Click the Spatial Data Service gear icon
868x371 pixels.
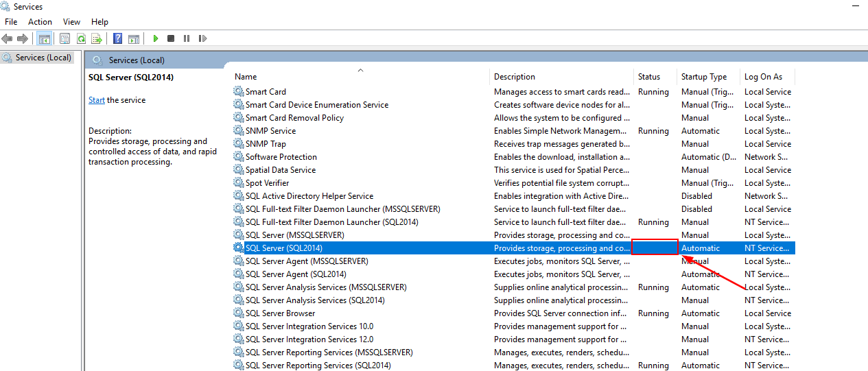pyautogui.click(x=239, y=170)
